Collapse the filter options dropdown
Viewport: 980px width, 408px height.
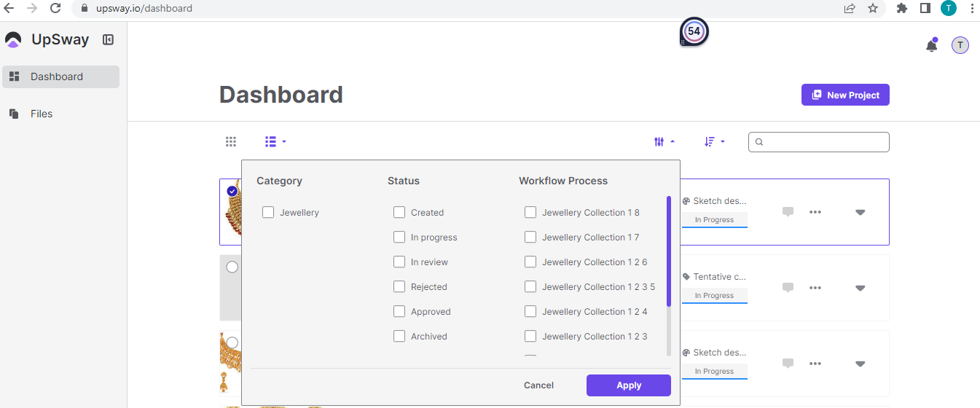664,142
